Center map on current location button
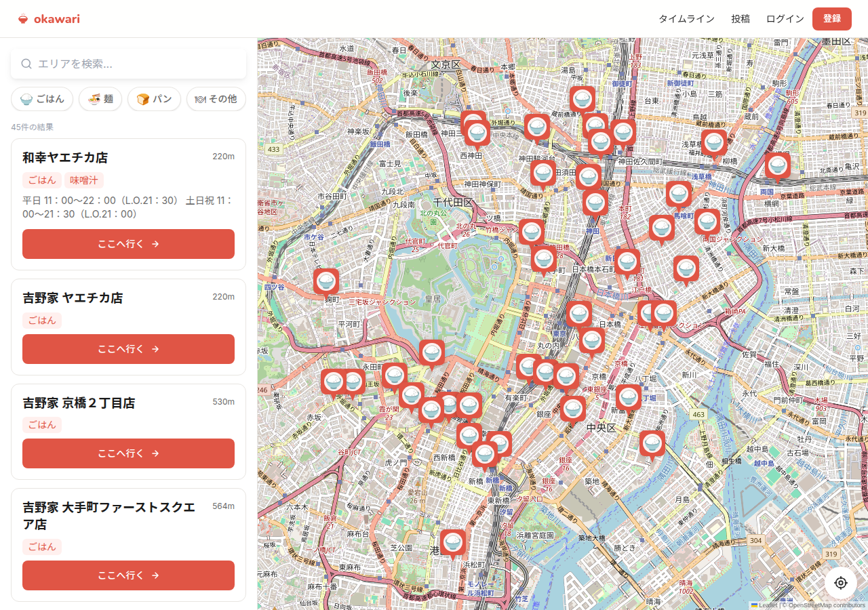868x610 pixels. (841, 583)
